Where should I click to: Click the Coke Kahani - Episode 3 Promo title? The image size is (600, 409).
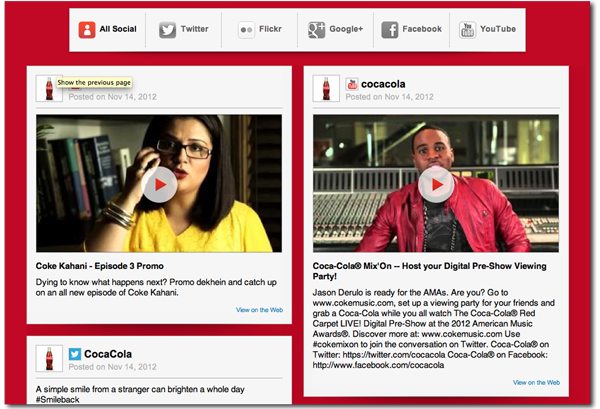click(x=99, y=266)
